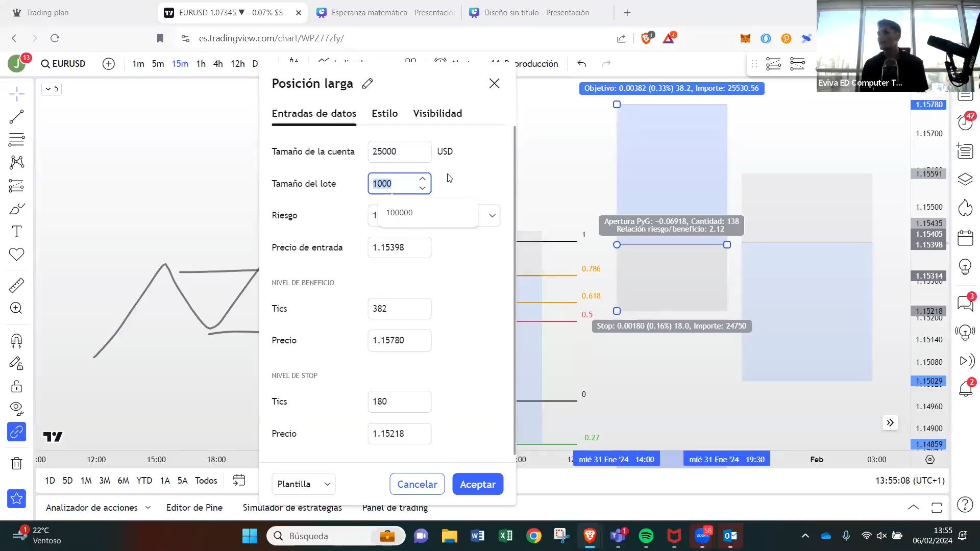Image resolution: width=980 pixels, height=551 pixels.
Task: Increase lot size with stepper up arrow
Action: point(423,179)
